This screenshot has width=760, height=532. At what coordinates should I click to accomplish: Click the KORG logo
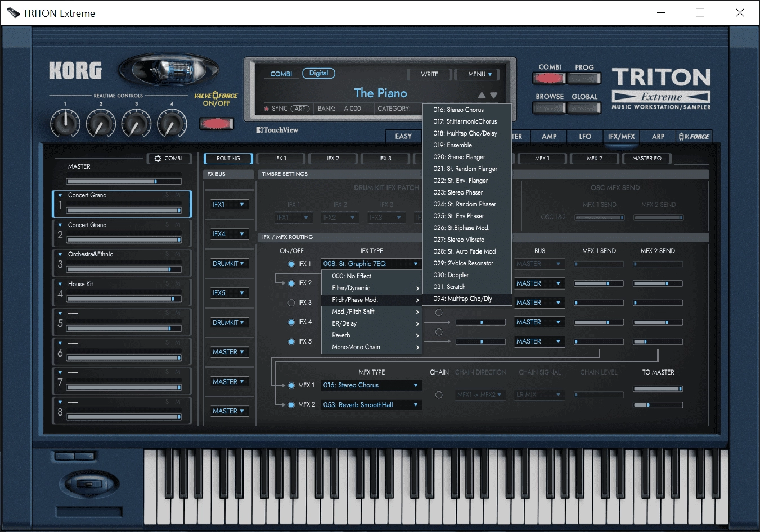point(75,70)
